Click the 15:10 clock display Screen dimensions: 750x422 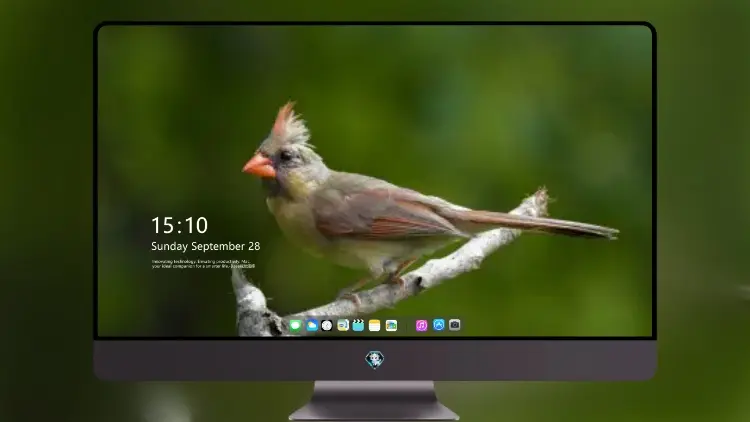coord(179,225)
